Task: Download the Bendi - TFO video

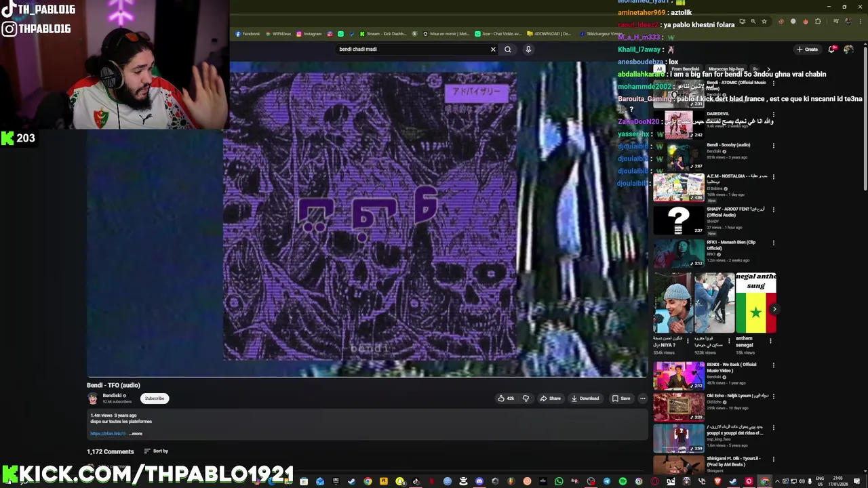Action: click(585, 399)
